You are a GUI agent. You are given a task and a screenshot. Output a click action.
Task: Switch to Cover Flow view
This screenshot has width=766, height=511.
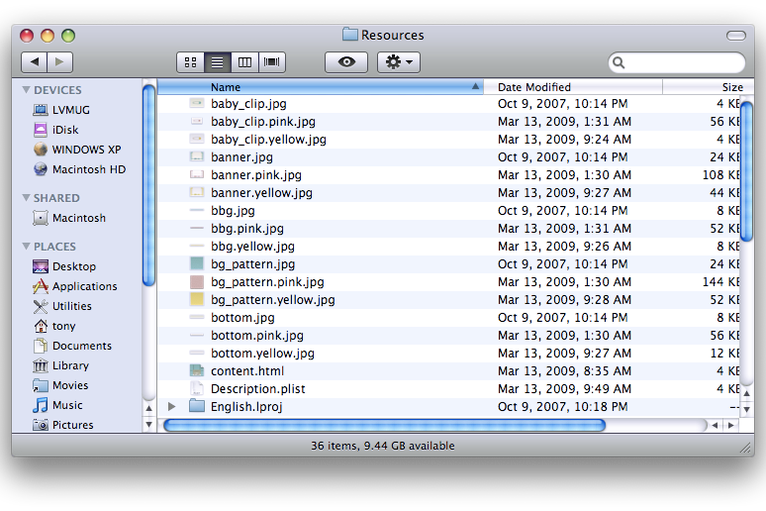tap(271, 62)
